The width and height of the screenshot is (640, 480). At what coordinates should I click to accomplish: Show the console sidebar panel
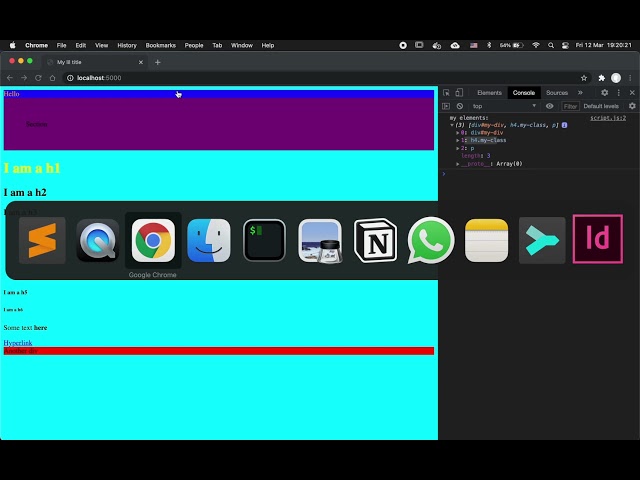[x=446, y=106]
